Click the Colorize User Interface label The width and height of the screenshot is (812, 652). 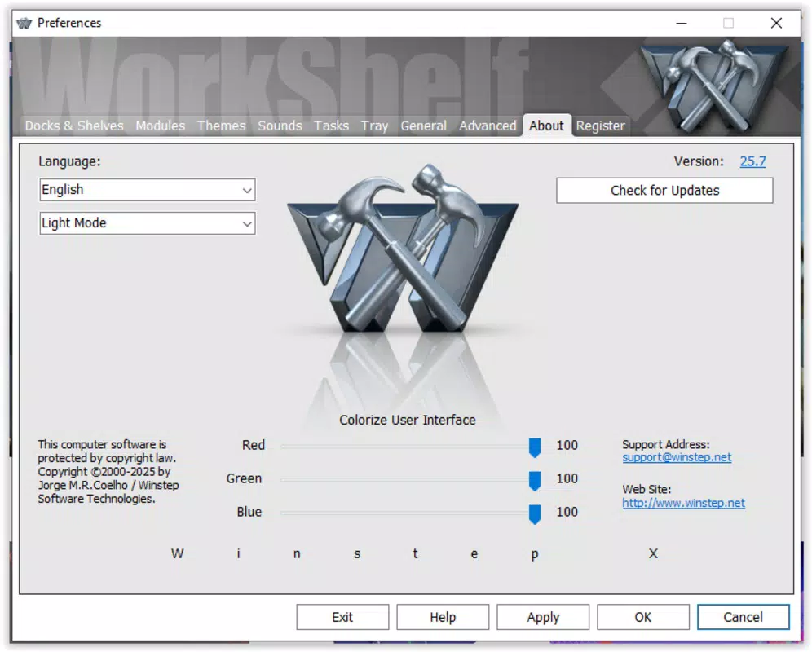[x=407, y=420]
